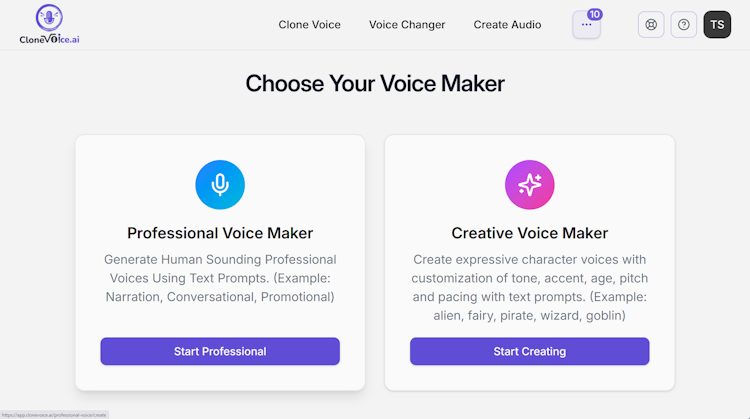Screen dimensions: 750x419
Task: Click the pink sparkles icon
Action: (x=530, y=185)
